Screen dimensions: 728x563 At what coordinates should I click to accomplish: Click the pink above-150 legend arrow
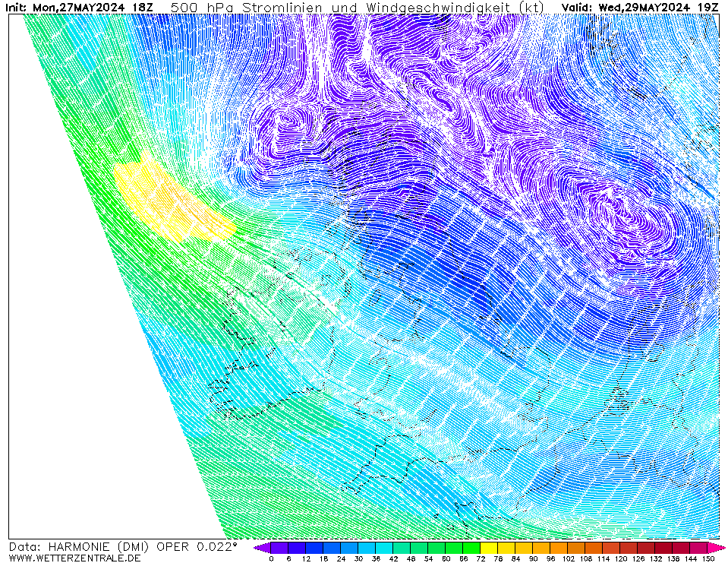point(713,548)
